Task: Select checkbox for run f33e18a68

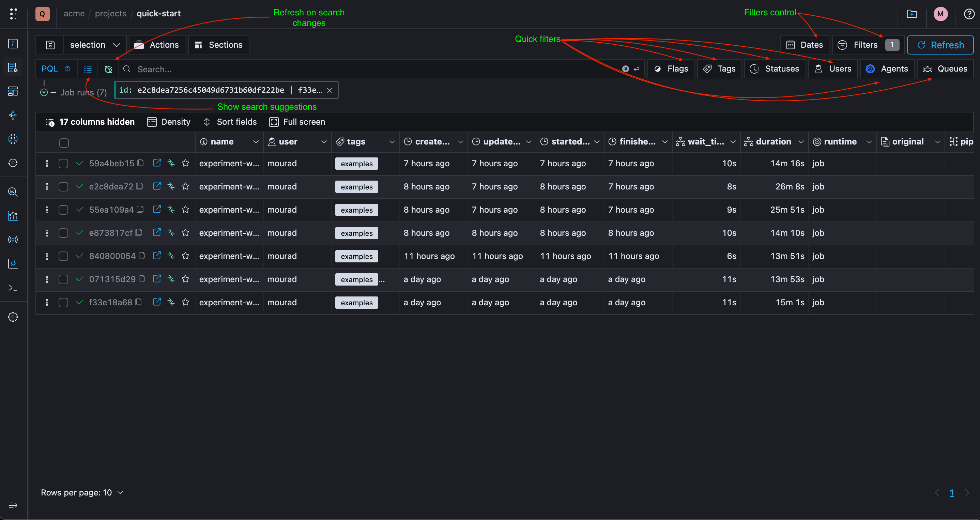Action: click(63, 303)
